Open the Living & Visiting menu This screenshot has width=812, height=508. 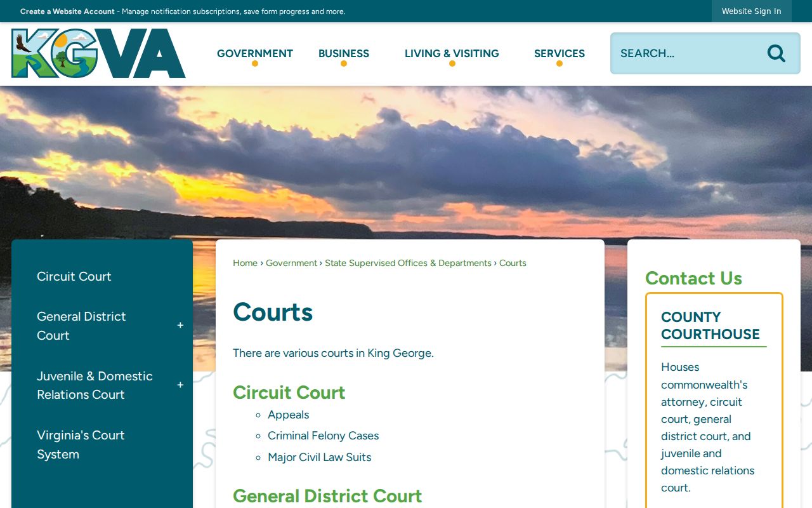(452, 53)
